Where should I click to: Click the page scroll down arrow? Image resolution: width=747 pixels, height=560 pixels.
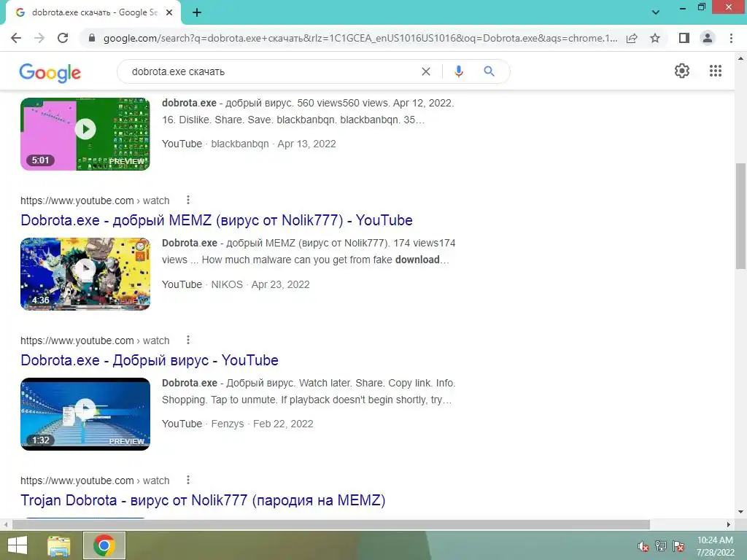(740, 512)
